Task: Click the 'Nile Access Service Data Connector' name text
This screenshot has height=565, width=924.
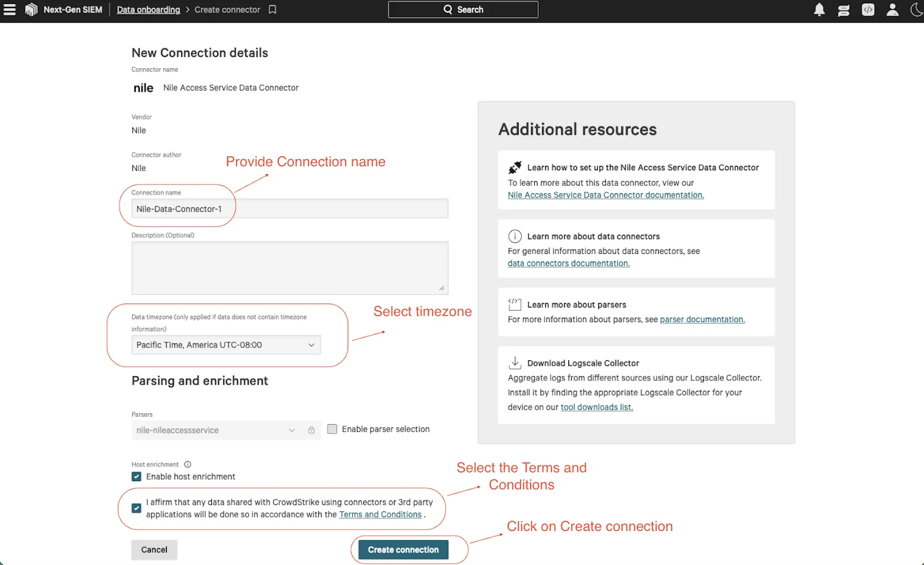Action: coord(231,88)
